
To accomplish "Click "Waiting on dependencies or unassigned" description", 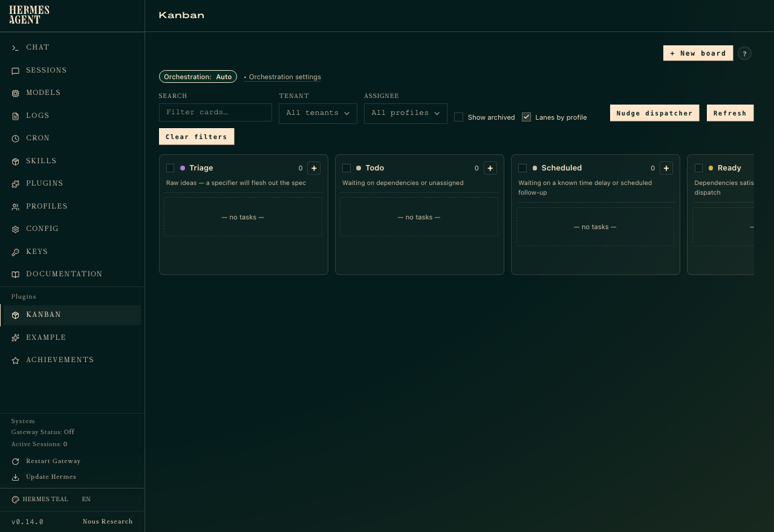I will [403, 183].
